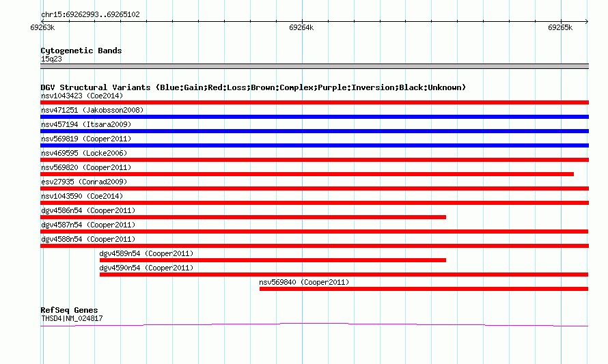Open variant label dgv4589n54 (Cooper2011)
608x364 pixels.
pos(146,253)
